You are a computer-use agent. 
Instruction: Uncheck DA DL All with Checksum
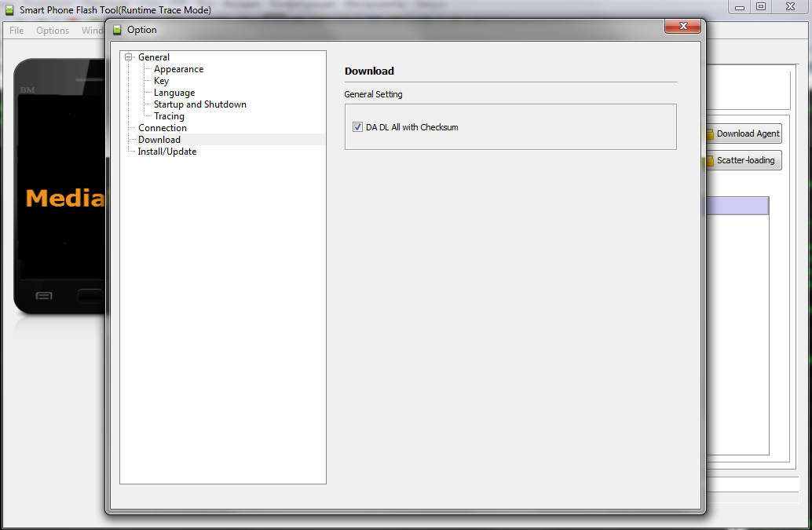pyautogui.click(x=357, y=126)
